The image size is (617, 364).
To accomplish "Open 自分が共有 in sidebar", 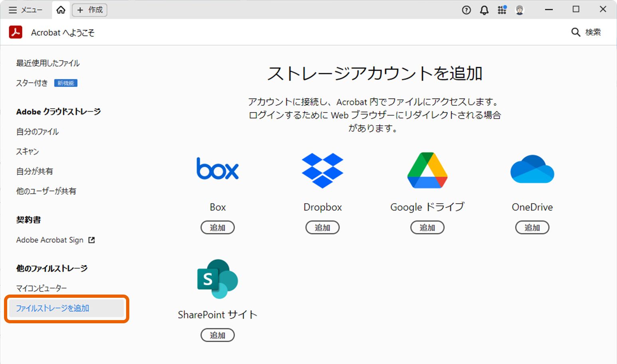I will coord(34,172).
